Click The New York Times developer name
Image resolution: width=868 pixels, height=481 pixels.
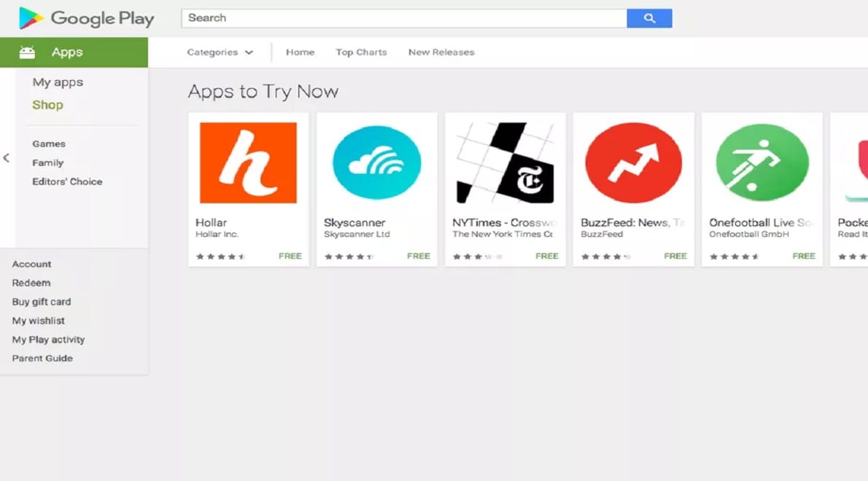tap(503, 235)
